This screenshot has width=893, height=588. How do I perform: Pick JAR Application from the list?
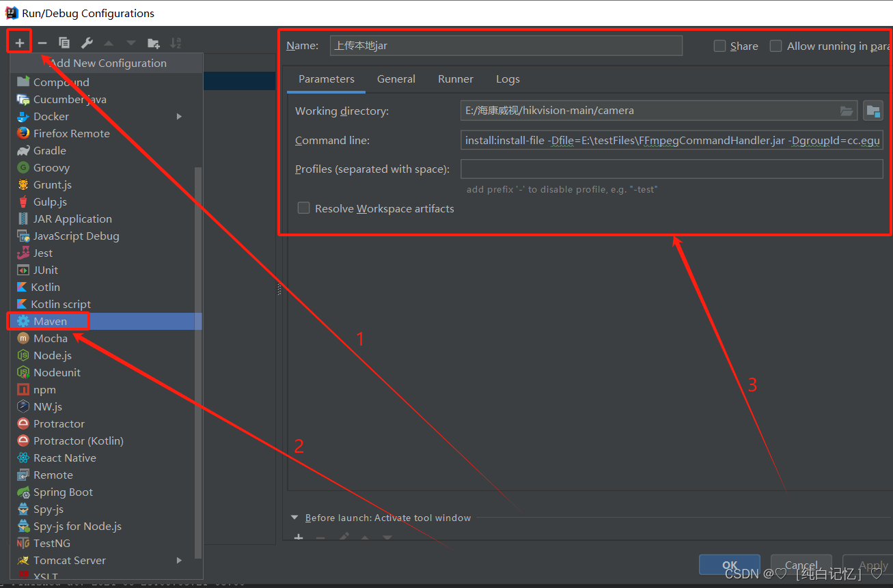(x=106, y=219)
